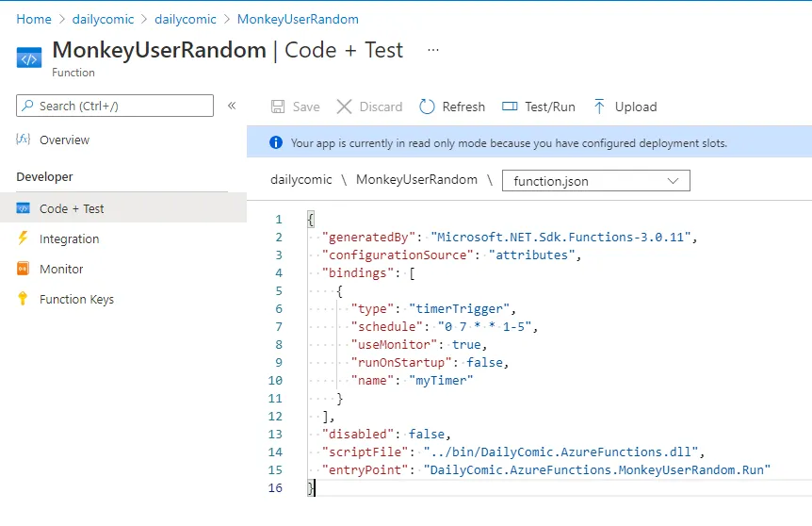
Task: Open the Overview menu item
Action: pyautogui.click(x=64, y=140)
